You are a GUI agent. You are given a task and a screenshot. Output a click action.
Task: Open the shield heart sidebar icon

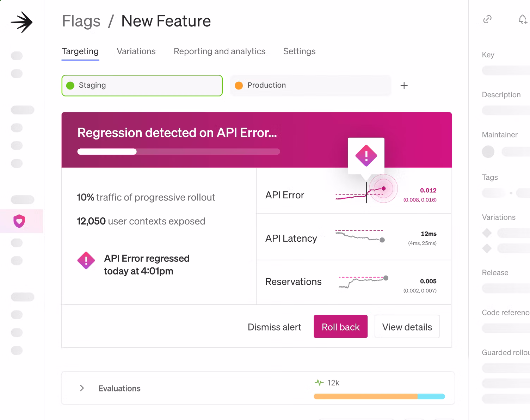(19, 221)
